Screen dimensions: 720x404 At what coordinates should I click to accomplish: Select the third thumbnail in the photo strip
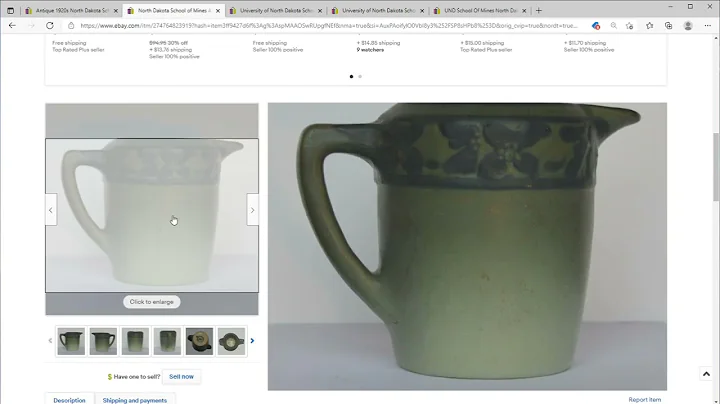(x=135, y=341)
